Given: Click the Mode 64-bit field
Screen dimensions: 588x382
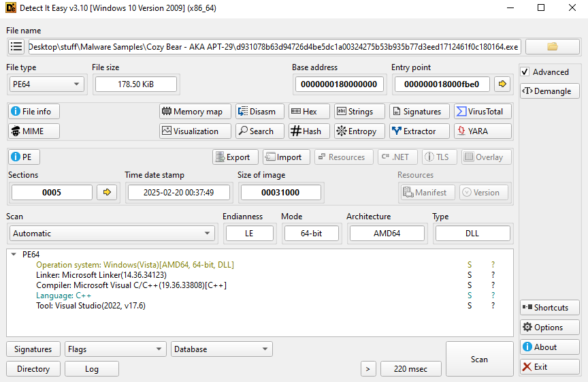Looking at the screenshot, I should [311, 233].
